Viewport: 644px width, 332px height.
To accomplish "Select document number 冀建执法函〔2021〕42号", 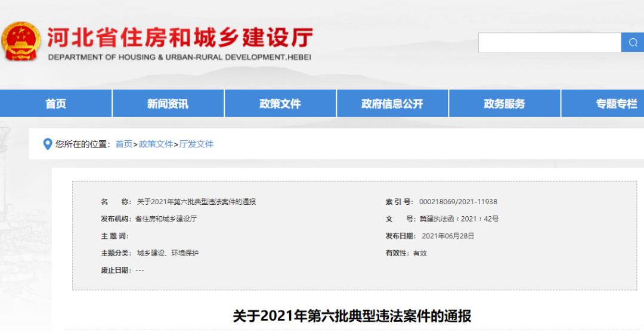I will pyautogui.click(x=459, y=219).
